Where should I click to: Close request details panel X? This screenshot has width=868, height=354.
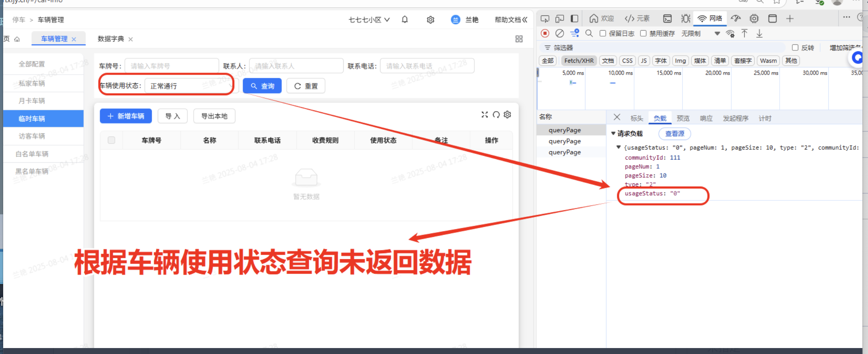coord(617,117)
